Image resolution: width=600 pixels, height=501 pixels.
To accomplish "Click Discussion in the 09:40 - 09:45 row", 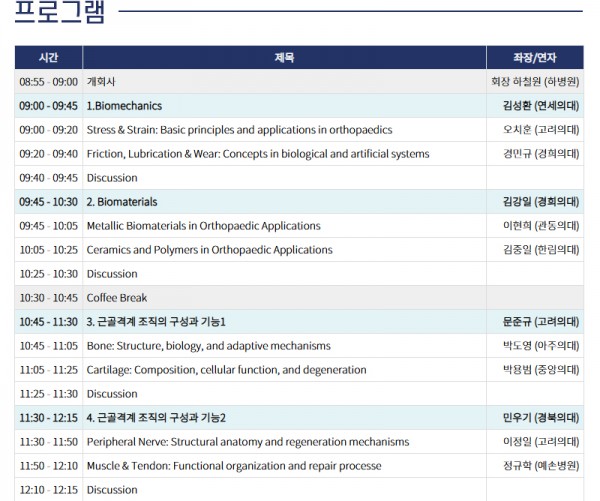I will [x=112, y=178].
